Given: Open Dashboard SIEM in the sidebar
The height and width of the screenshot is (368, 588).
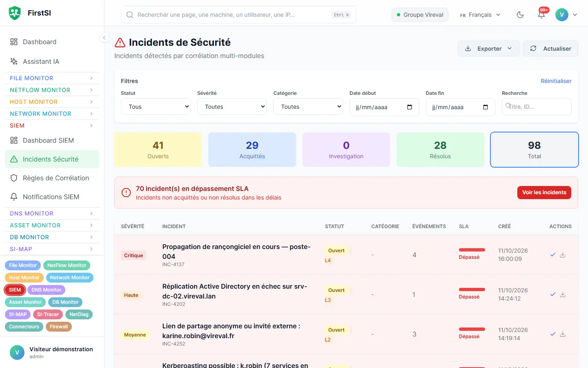Looking at the screenshot, I should click(52, 140).
